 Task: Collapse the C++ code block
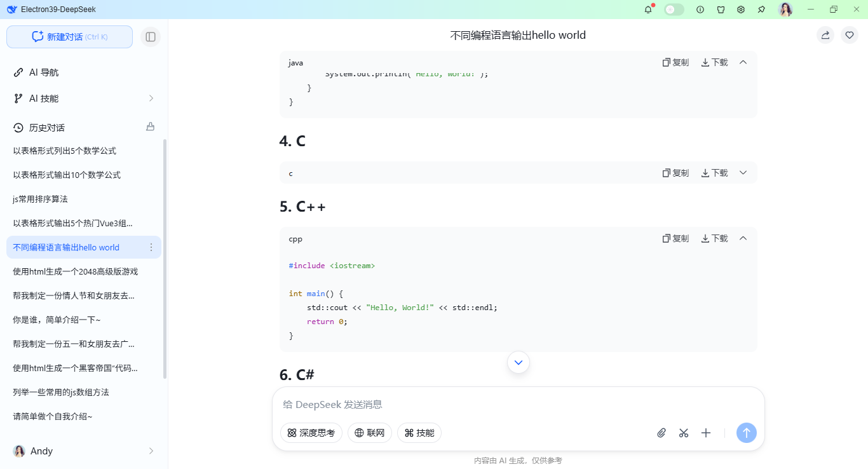(x=743, y=238)
